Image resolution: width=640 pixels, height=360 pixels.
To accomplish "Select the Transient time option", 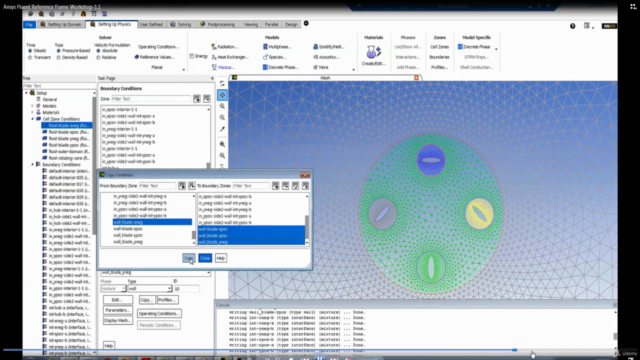I will pyautogui.click(x=39, y=58).
